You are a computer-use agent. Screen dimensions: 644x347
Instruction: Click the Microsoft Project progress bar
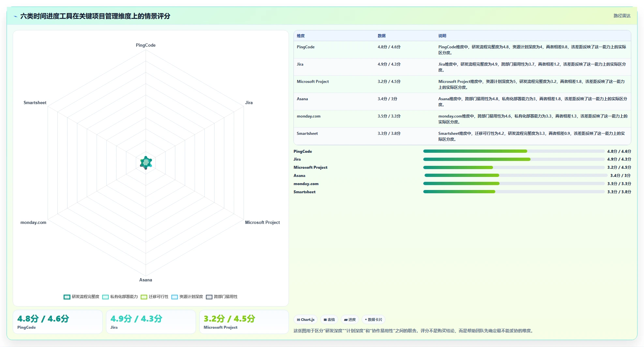tap(514, 167)
